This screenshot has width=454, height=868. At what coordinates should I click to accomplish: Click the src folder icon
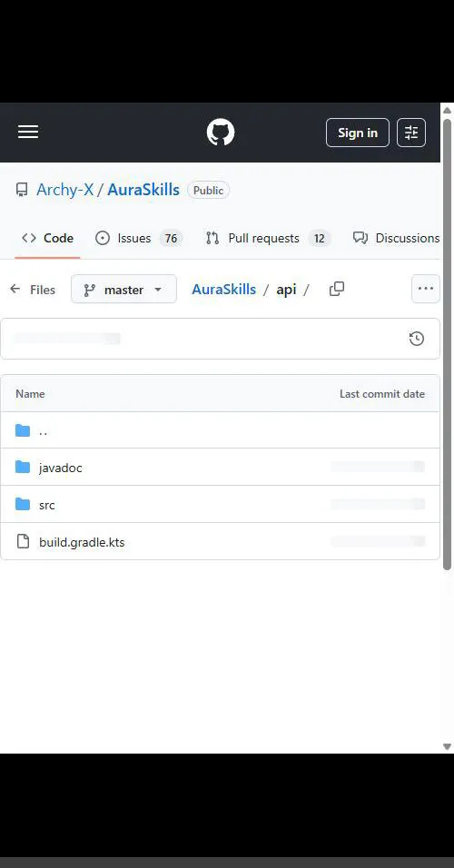[x=23, y=504]
